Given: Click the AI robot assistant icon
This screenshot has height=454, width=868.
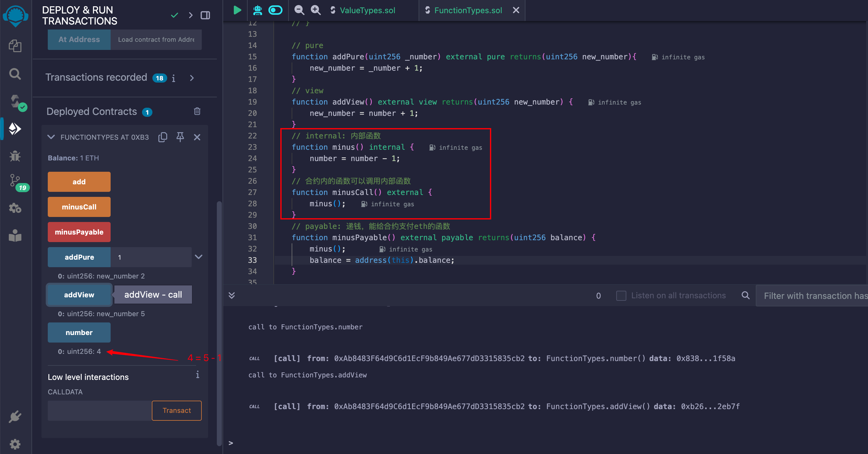Looking at the screenshot, I should (x=258, y=10).
